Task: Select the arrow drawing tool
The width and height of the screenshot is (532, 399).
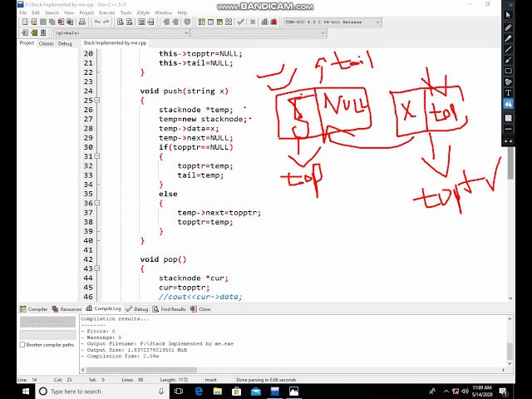Action: 508,60
